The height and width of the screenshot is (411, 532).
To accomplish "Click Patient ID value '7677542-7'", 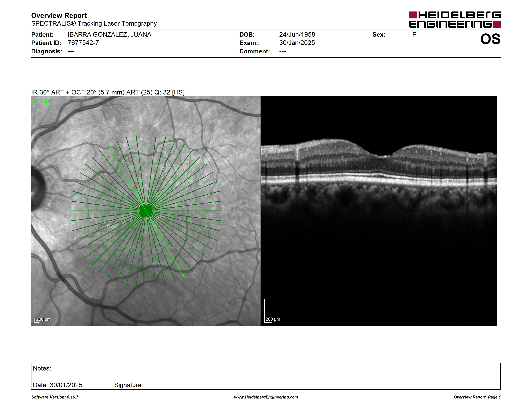I will pos(83,43).
